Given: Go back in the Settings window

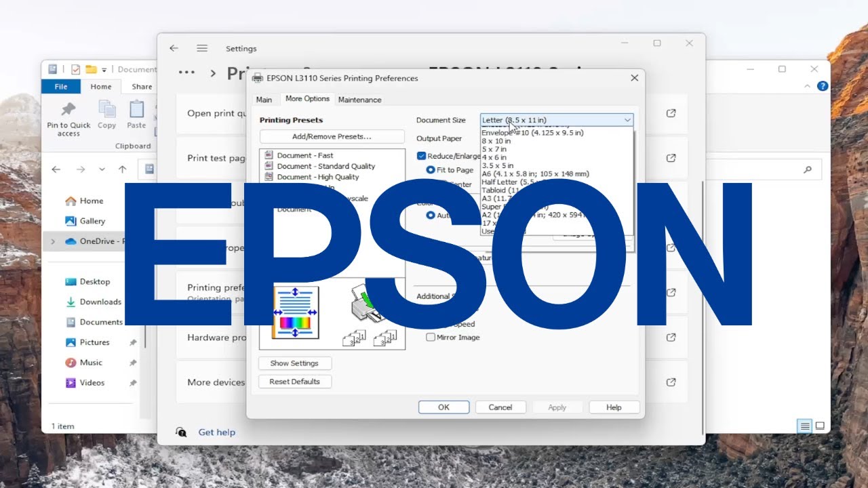Looking at the screenshot, I should (174, 48).
